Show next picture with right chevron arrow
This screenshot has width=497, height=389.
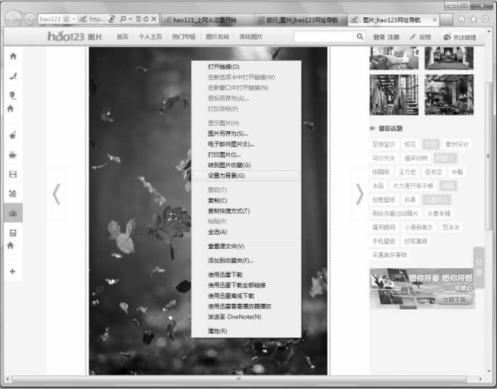point(360,194)
